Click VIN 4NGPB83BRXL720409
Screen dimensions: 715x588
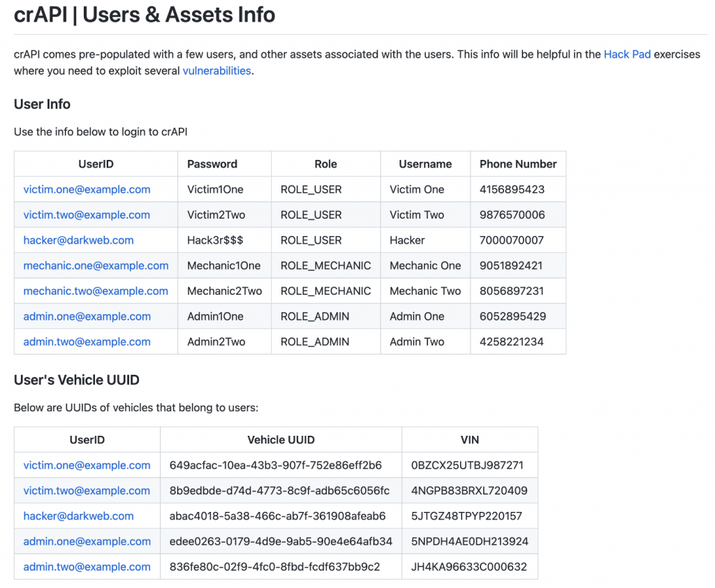[x=469, y=491]
